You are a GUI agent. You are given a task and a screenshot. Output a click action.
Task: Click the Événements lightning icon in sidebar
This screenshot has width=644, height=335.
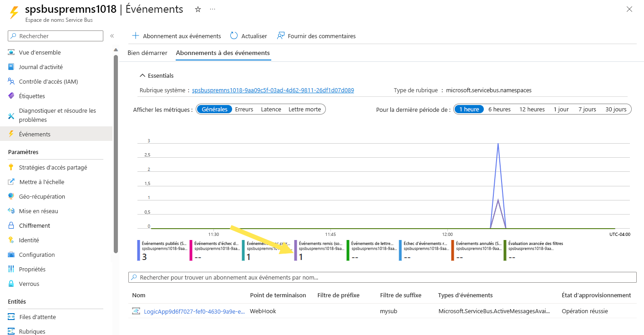click(x=11, y=134)
